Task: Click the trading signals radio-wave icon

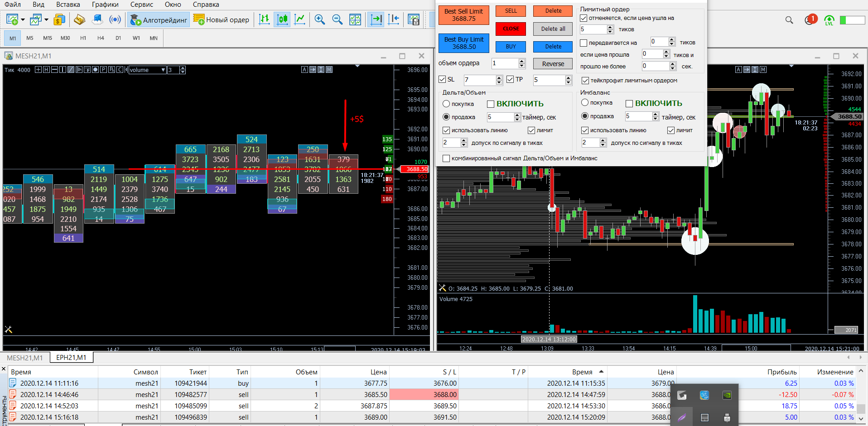Action: click(115, 19)
